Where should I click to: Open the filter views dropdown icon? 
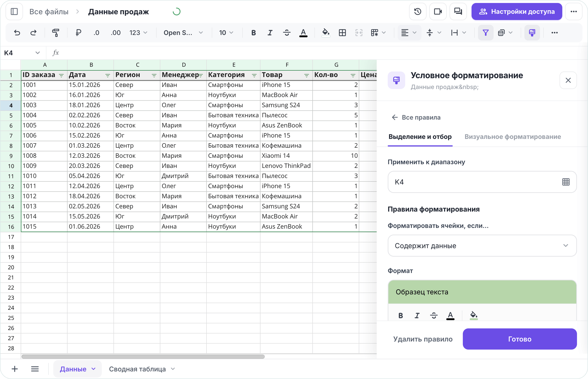505,33
